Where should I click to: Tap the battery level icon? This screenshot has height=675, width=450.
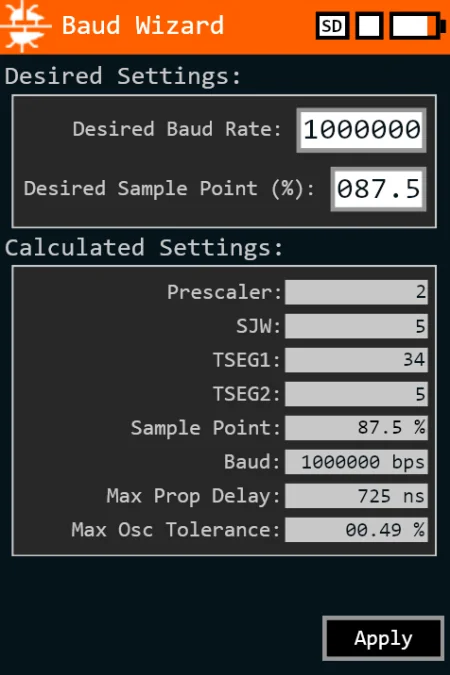pos(416,26)
